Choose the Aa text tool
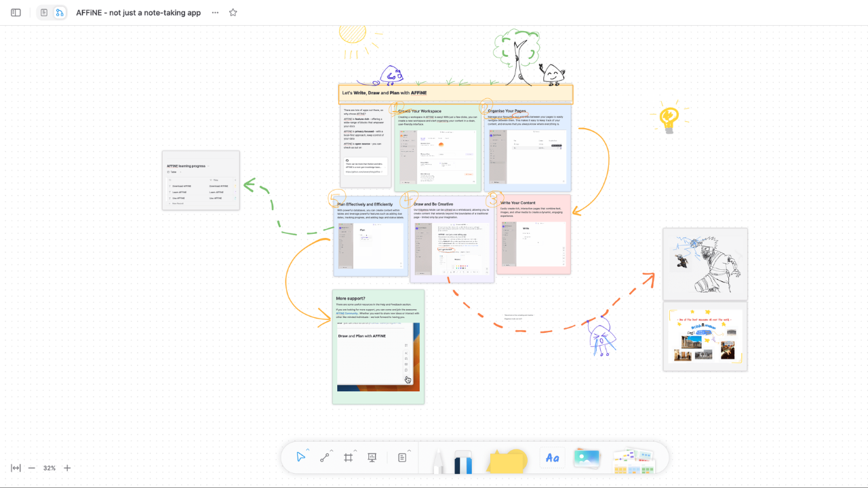 (x=552, y=458)
